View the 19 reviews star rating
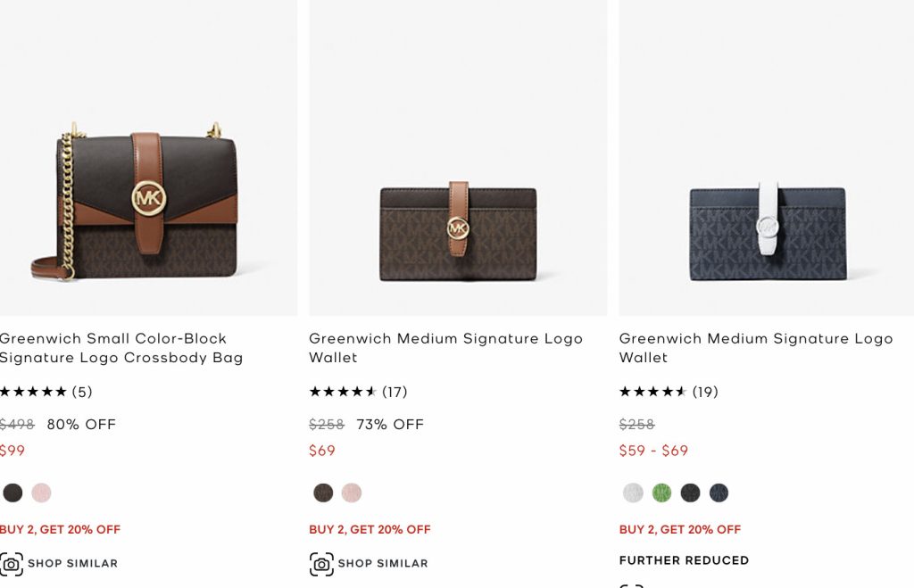914x588 pixels. click(653, 392)
